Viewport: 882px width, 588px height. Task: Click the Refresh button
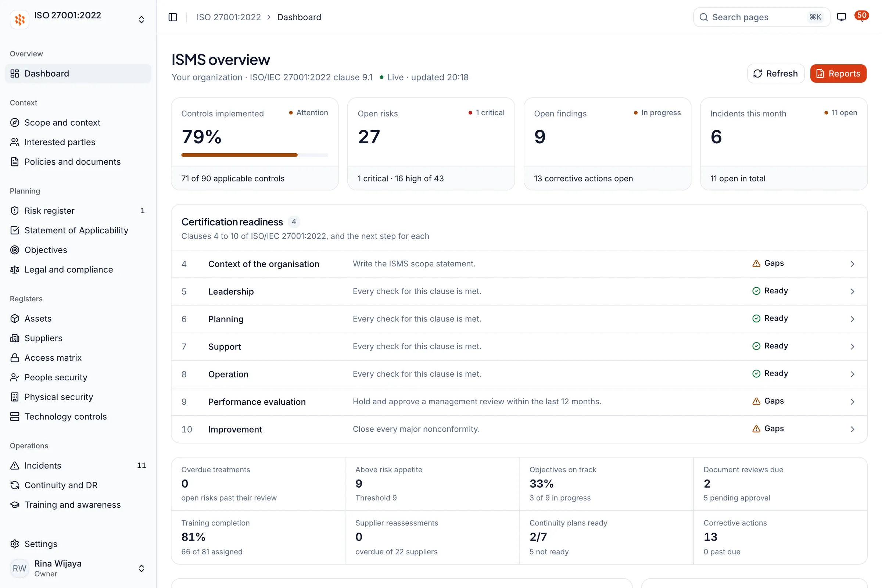click(775, 73)
